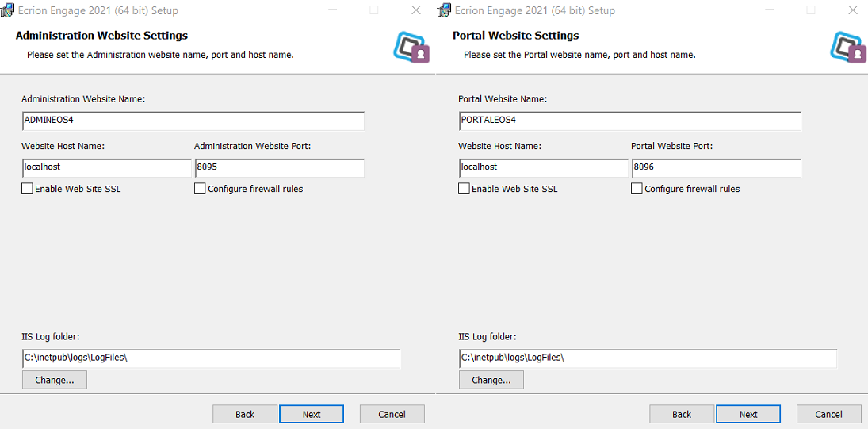Screen dimensions: 868x429
Task: Click the Ecrion logo in Portal Website Settings header
Action: (849, 47)
